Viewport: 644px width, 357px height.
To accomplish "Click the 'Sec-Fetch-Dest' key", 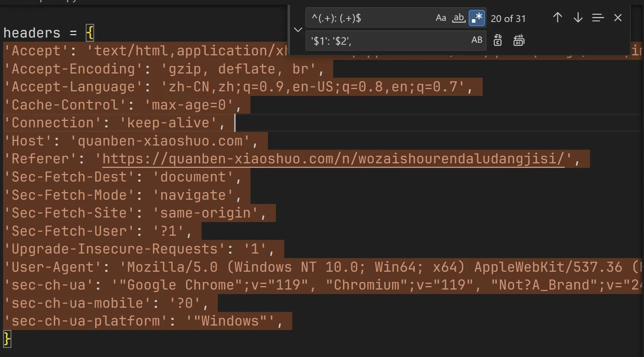I will point(69,177).
